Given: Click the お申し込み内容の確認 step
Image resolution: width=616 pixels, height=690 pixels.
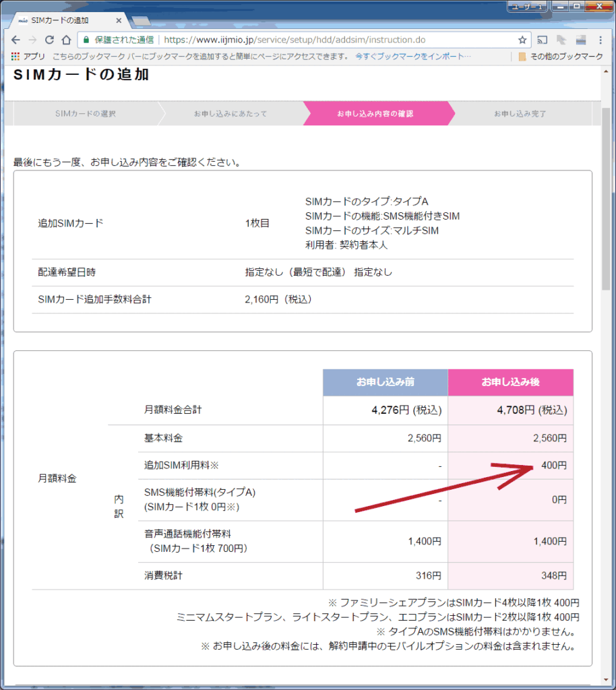Looking at the screenshot, I should coord(375,113).
